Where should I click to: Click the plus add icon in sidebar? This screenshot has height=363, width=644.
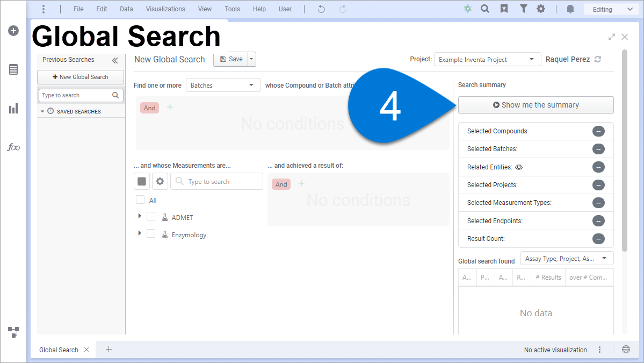[x=13, y=31]
